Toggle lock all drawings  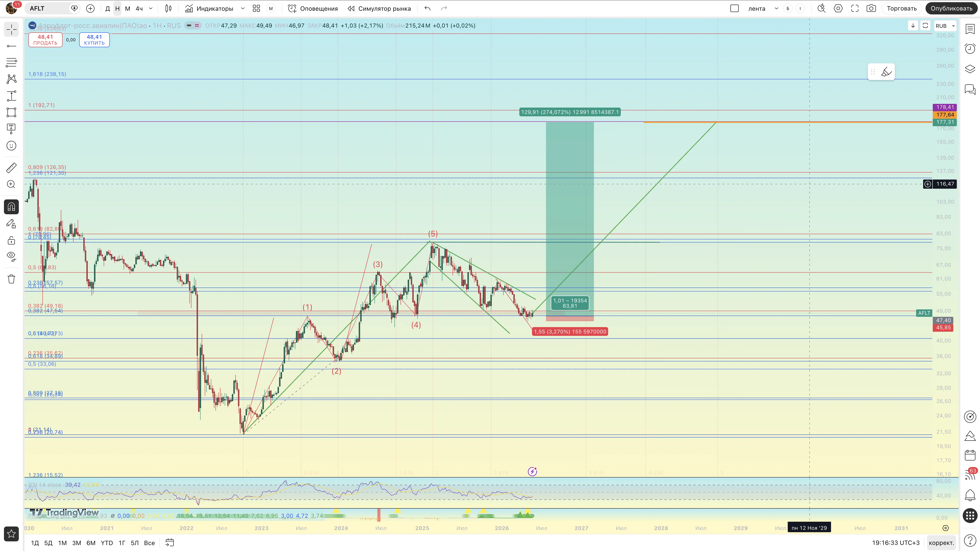point(11,240)
